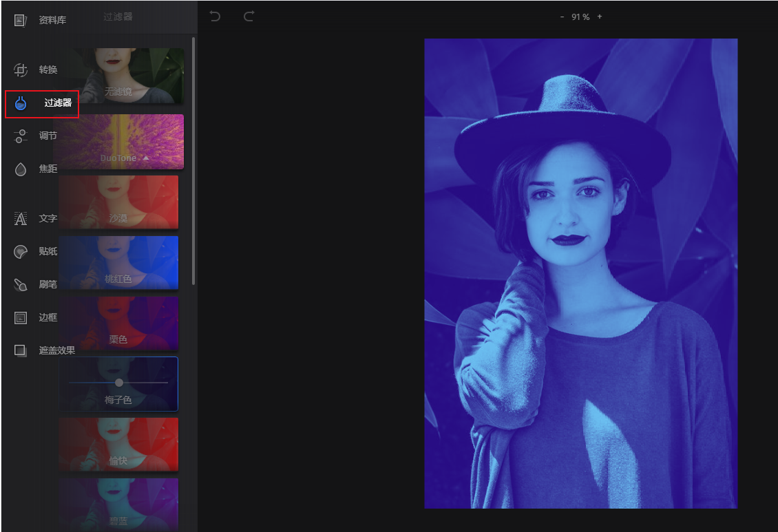Open the 贴纸 sticker icon
The image size is (778, 532).
[21, 252]
